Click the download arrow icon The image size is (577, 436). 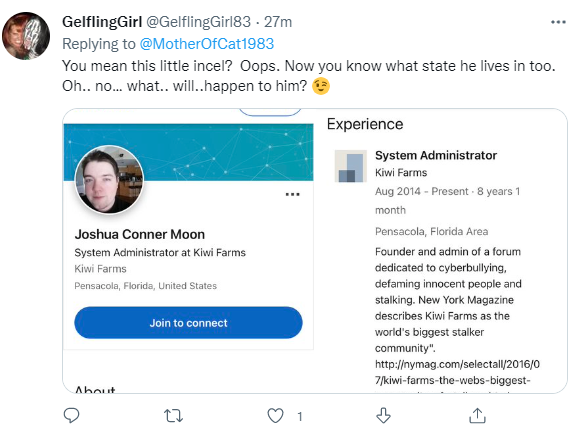pos(383,416)
